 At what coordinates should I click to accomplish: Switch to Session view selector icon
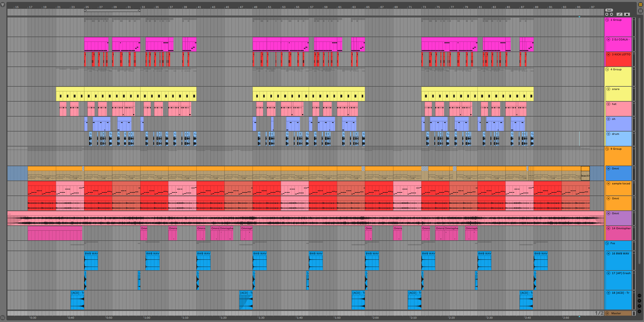[x=640, y=11]
